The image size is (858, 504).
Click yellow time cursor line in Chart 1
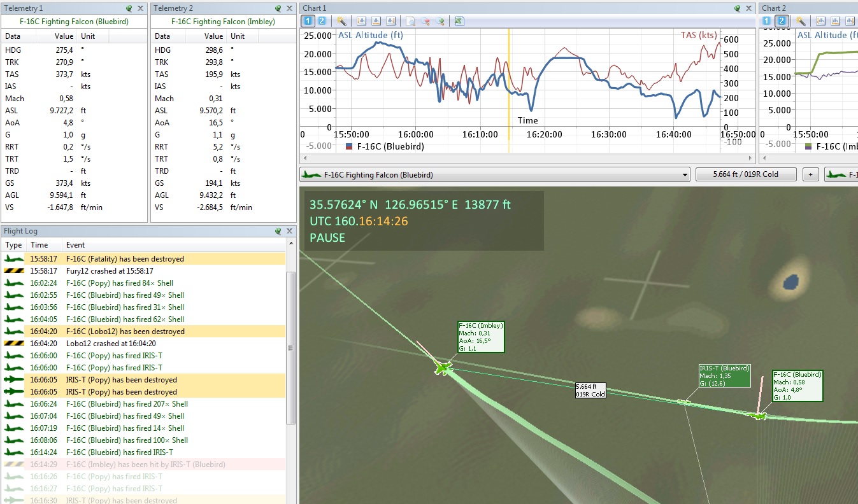pos(509,89)
